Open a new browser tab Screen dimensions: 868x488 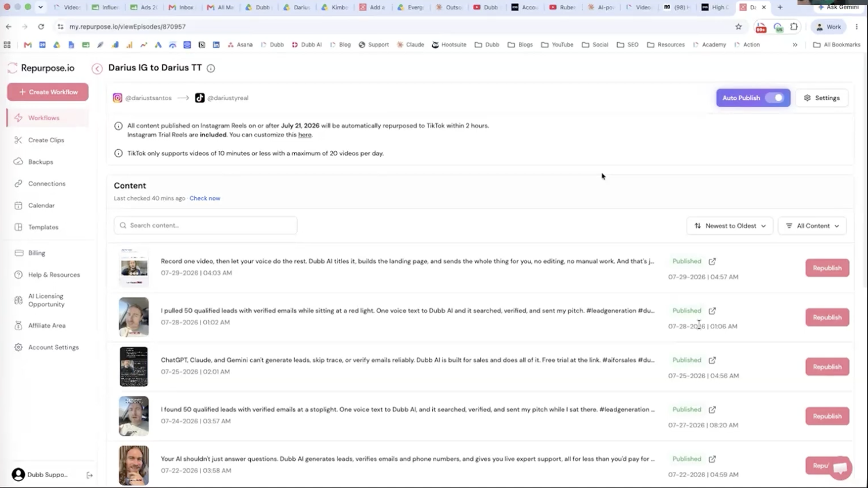780,8
